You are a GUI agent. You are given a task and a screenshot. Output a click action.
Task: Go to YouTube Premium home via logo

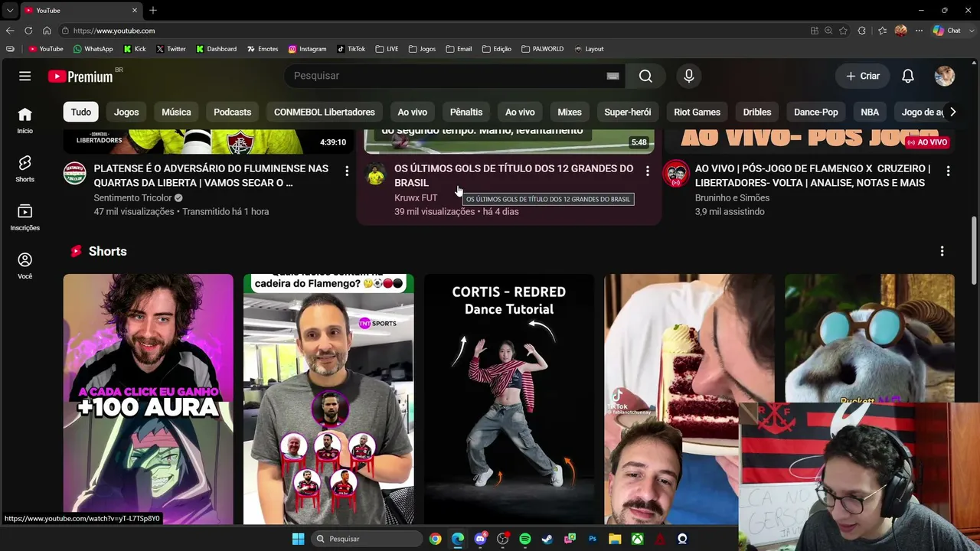coord(80,77)
